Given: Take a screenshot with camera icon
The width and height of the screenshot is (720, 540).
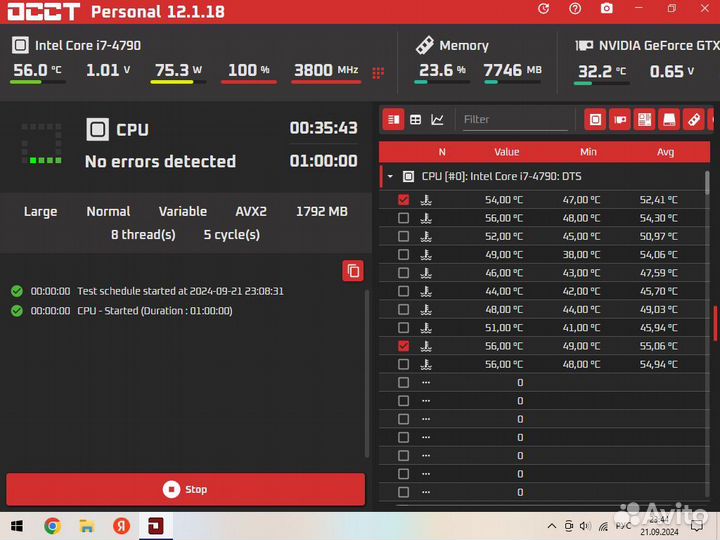Looking at the screenshot, I should click(x=607, y=9).
